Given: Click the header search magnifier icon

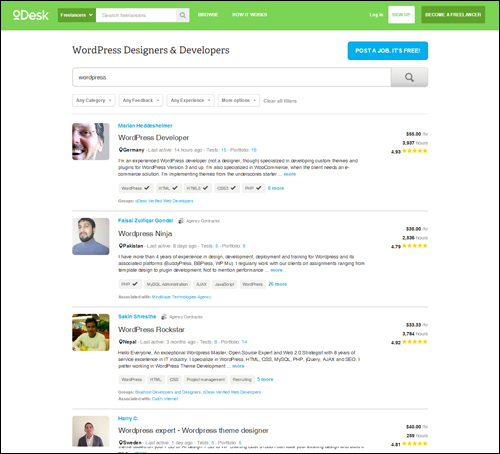Looking at the screenshot, I should tap(183, 15).
